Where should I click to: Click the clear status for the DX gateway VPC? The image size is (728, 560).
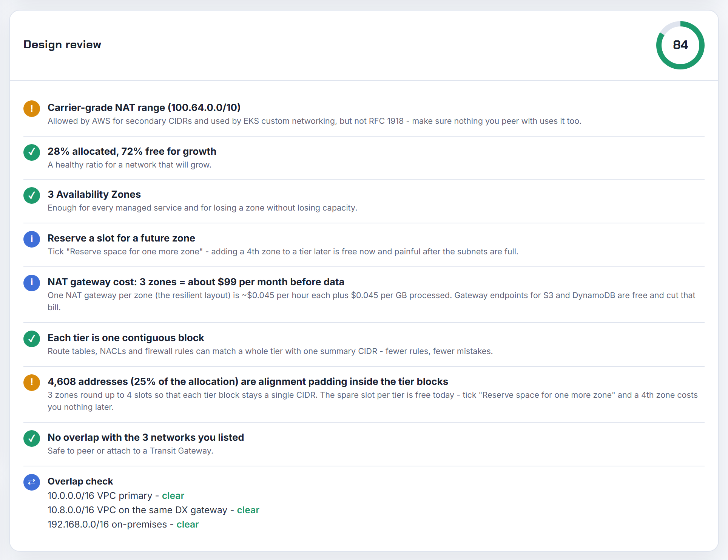tap(248, 510)
